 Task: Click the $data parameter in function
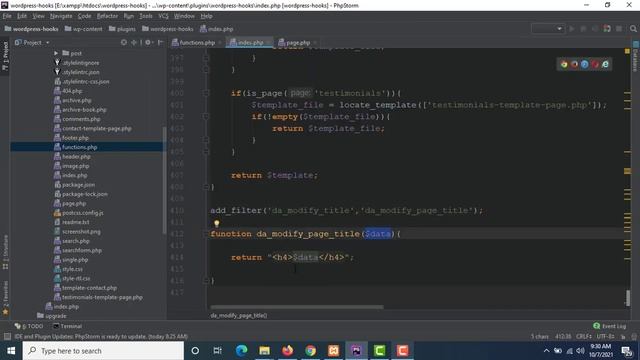378,234
